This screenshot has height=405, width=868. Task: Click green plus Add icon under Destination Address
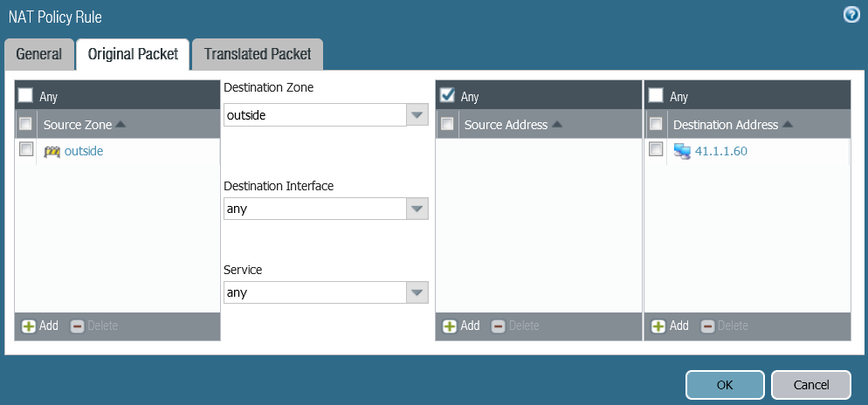coord(658,326)
